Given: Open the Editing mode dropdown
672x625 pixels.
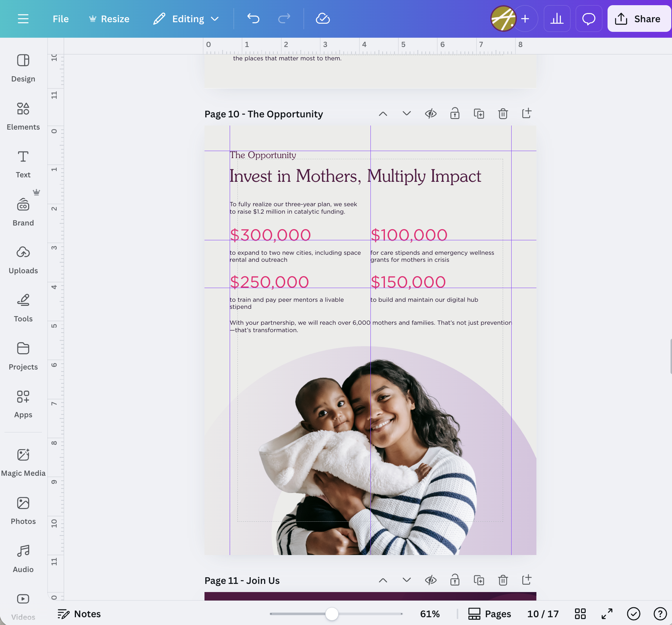Looking at the screenshot, I should 186,19.
